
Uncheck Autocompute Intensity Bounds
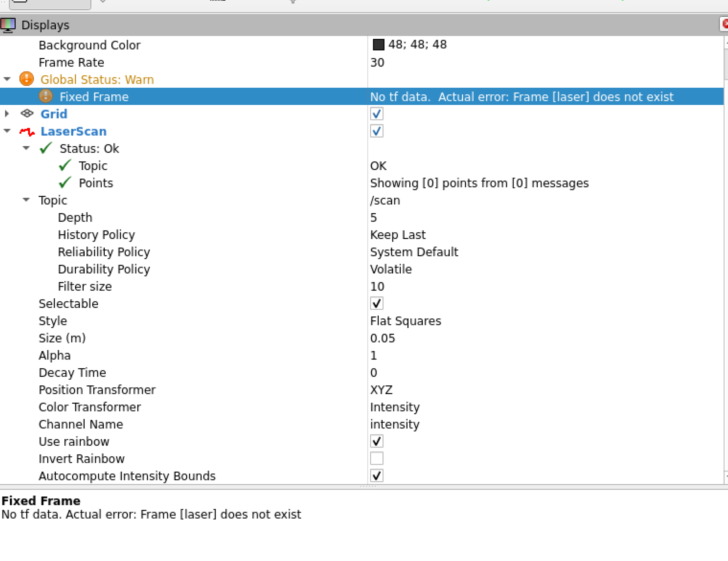[376, 476]
